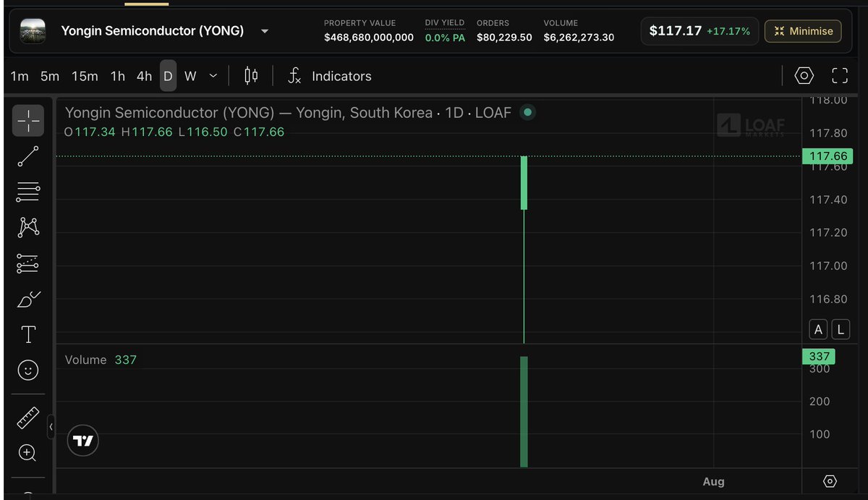
Task: Click the $117.17 price badge
Action: (x=699, y=31)
